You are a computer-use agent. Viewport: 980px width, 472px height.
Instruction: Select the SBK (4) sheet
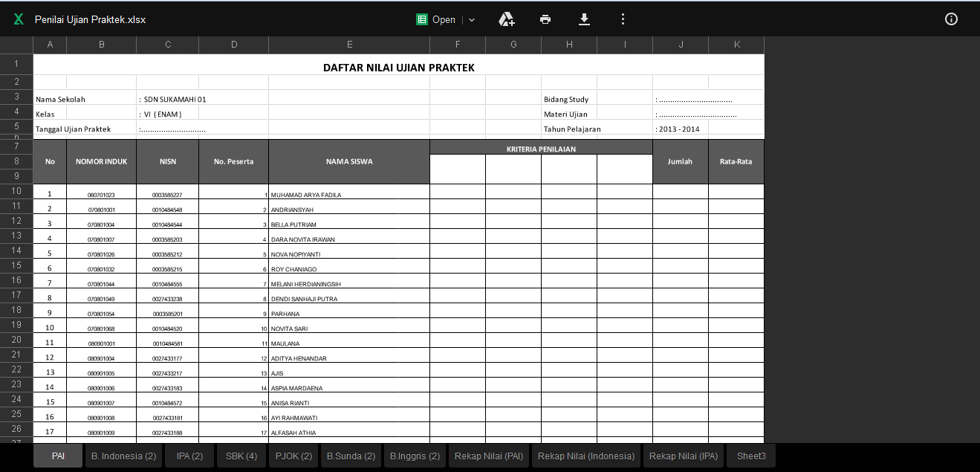point(241,456)
